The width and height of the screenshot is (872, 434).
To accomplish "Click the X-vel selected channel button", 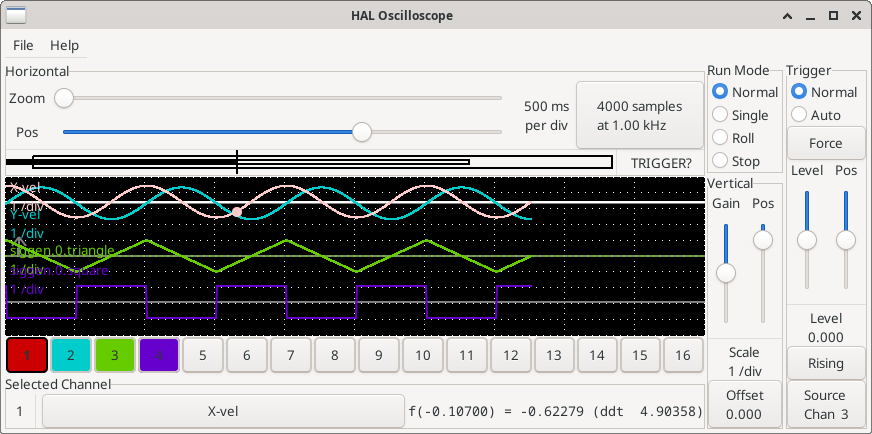I will point(223,411).
